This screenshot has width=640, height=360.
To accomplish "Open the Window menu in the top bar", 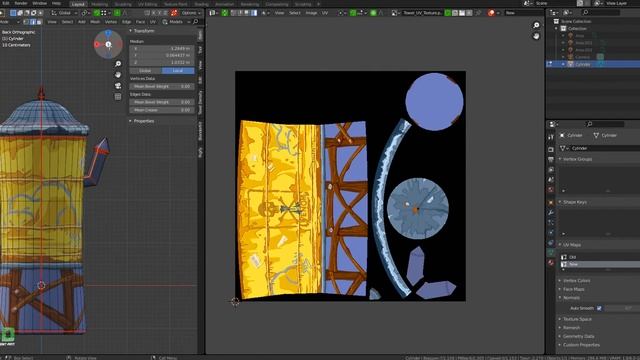I will point(40,3).
